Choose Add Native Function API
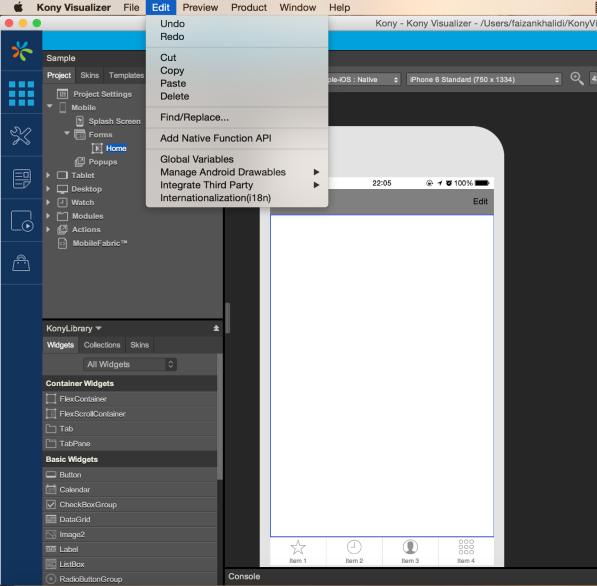Image resolution: width=597 pixels, height=586 pixels. [237, 138]
